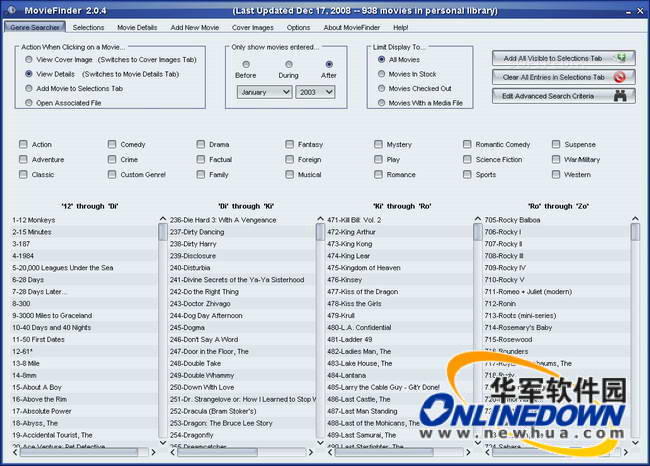Limit display to Movies Checked Out
Screen dimensions: 650x466
381,88
